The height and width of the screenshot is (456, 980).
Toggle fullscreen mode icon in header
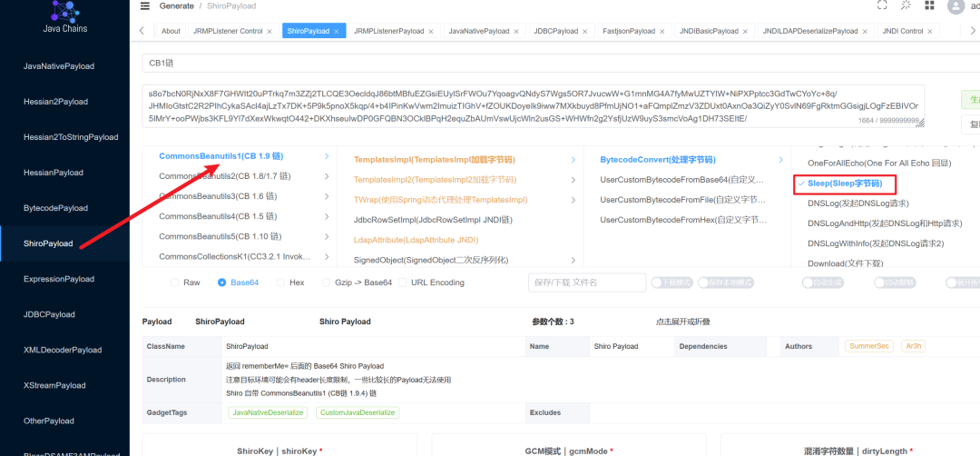point(882,5)
